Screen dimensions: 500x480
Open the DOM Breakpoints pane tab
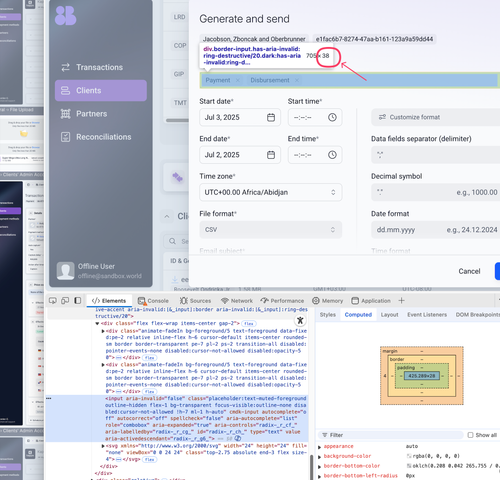pos(477,315)
